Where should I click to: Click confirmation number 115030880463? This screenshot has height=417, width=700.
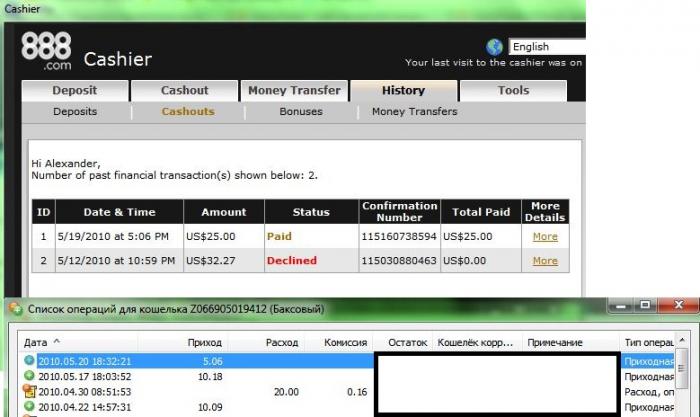click(399, 261)
